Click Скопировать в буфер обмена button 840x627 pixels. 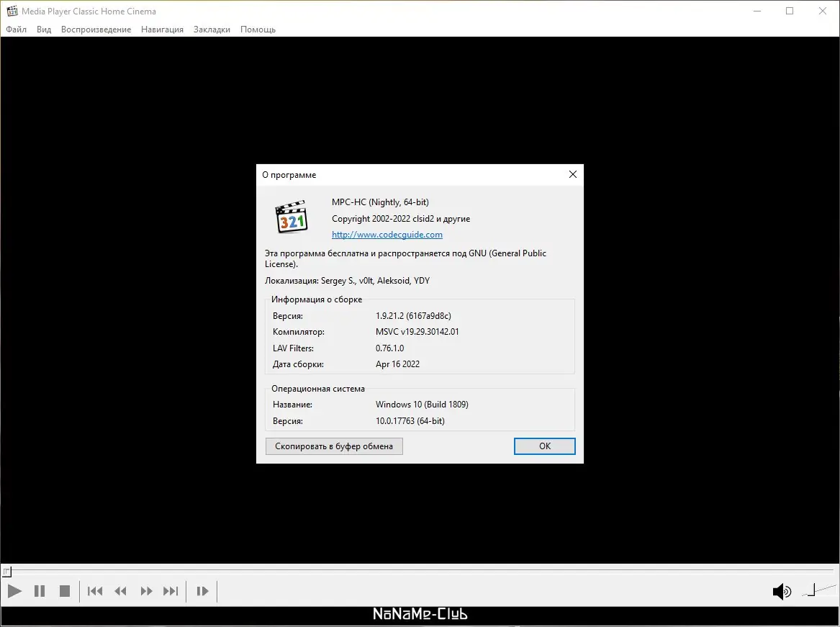[334, 446]
